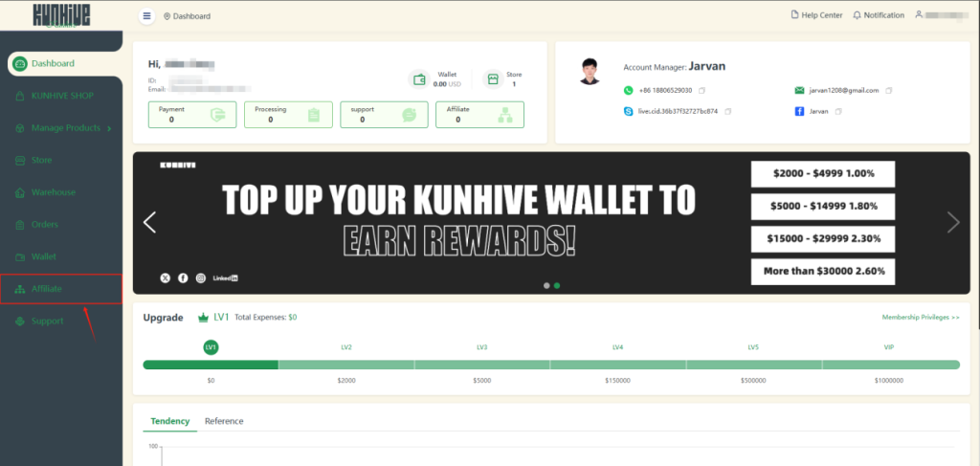Image resolution: width=980 pixels, height=466 pixels.
Task: Copy the Facebook name Jarvan
Action: tap(838, 111)
